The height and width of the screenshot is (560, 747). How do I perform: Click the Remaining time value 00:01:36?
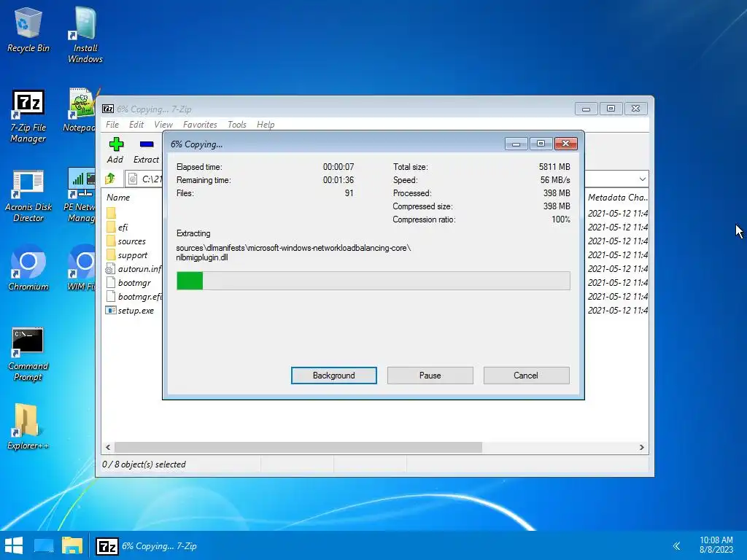[338, 180]
